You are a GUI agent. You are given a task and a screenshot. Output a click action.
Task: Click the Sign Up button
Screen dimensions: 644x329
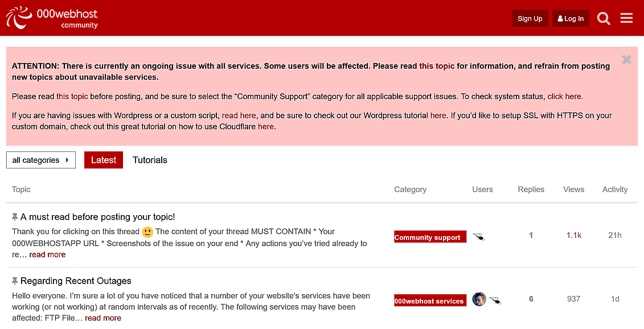pyautogui.click(x=530, y=18)
